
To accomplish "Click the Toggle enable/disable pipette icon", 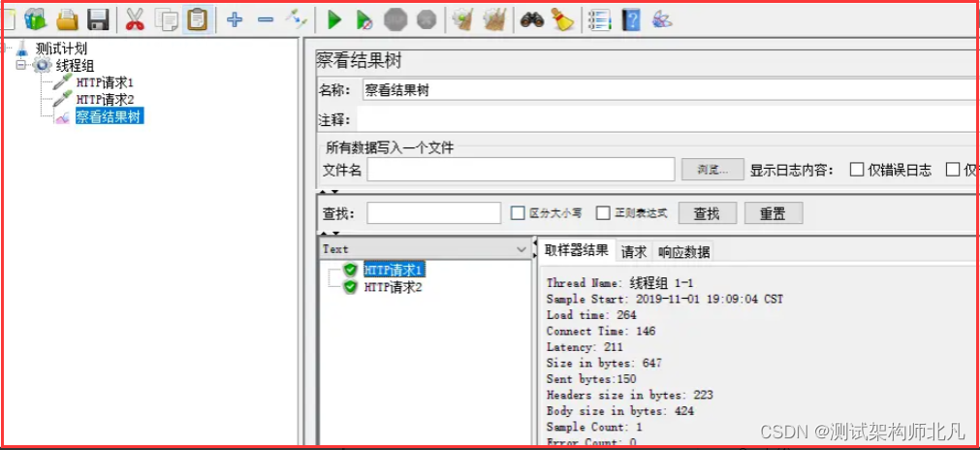I will (297, 20).
